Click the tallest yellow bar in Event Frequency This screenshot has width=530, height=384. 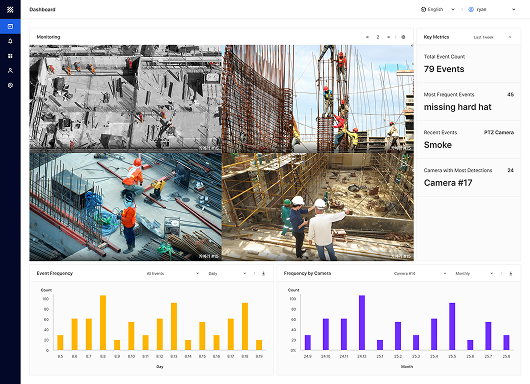103,322
